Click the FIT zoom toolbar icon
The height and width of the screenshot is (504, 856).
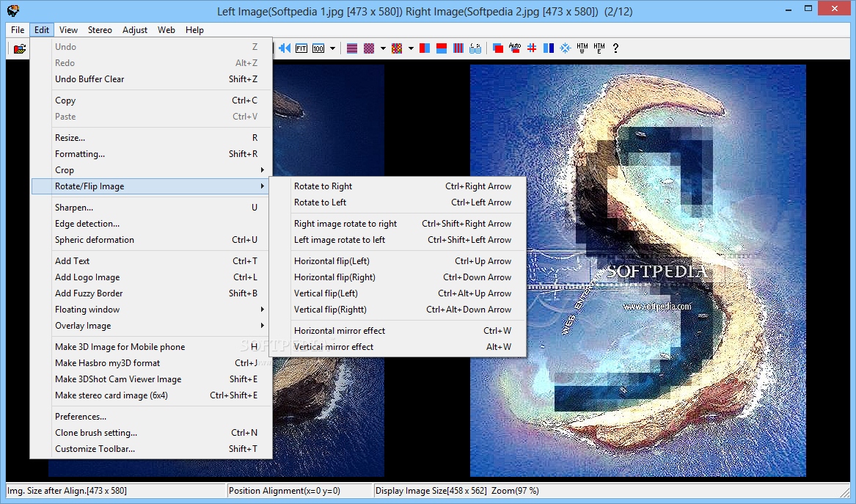pyautogui.click(x=301, y=48)
